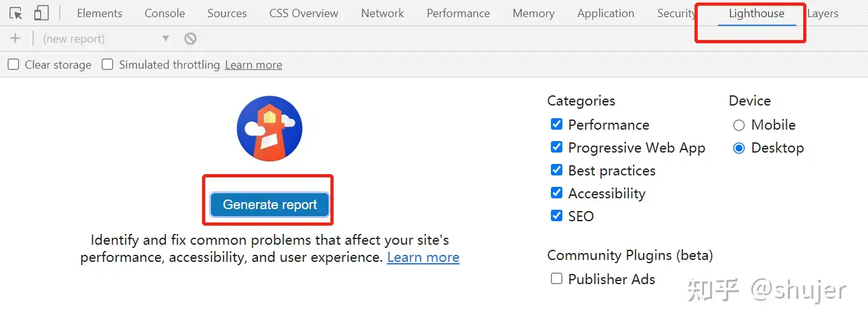Open the Elements tab
868x328 pixels.
click(99, 13)
